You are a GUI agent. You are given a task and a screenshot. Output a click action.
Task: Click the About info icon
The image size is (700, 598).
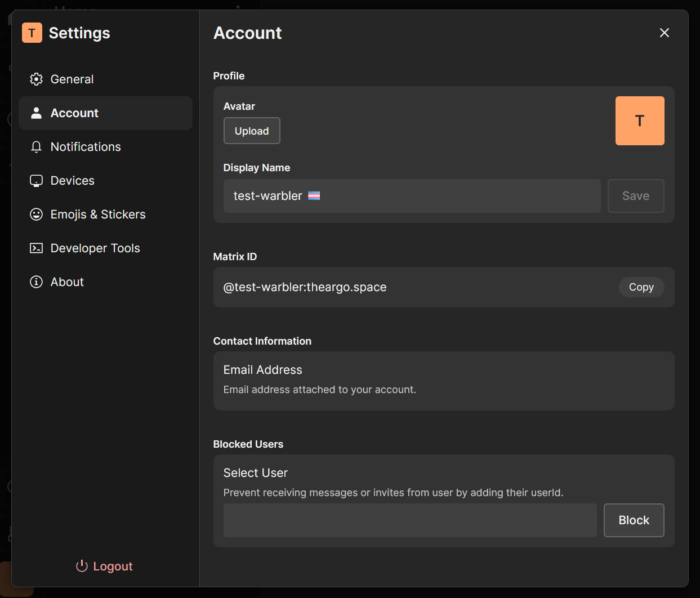pos(36,282)
